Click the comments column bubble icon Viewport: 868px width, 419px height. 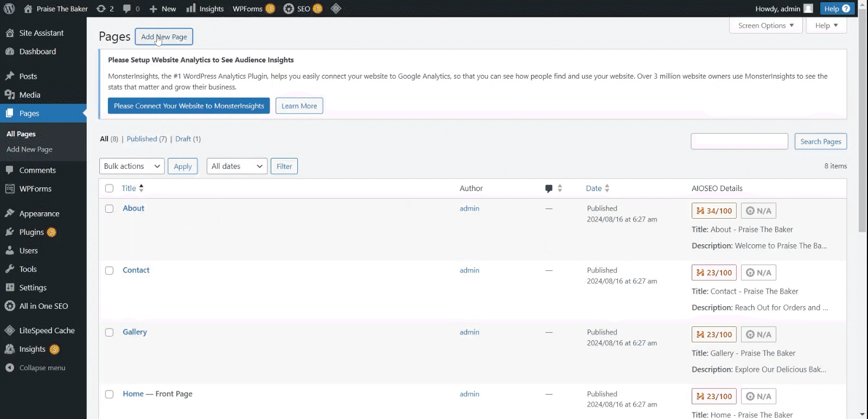[x=549, y=188]
